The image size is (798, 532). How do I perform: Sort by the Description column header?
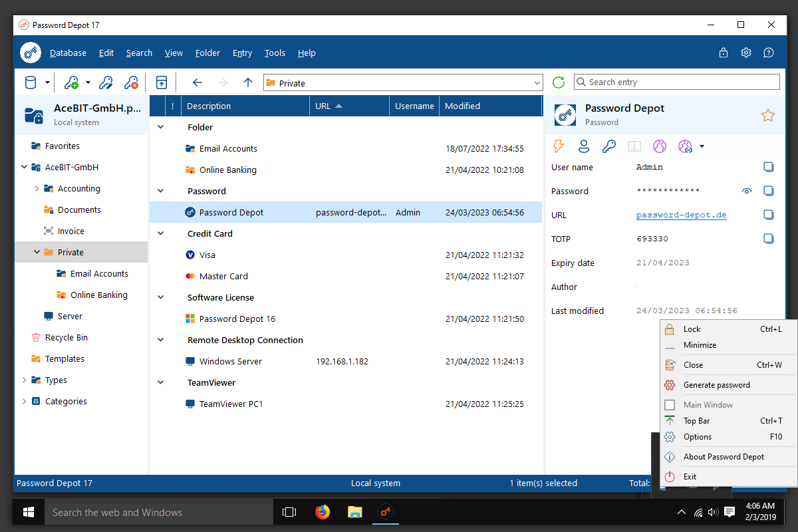[245, 106]
